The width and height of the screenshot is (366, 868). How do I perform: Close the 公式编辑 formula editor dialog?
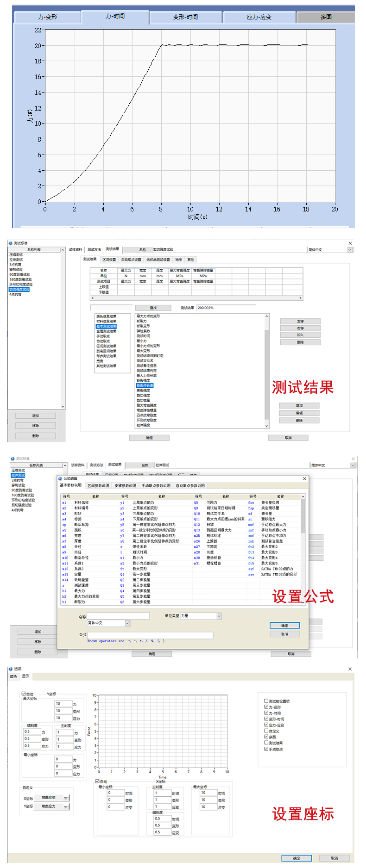tap(304, 478)
